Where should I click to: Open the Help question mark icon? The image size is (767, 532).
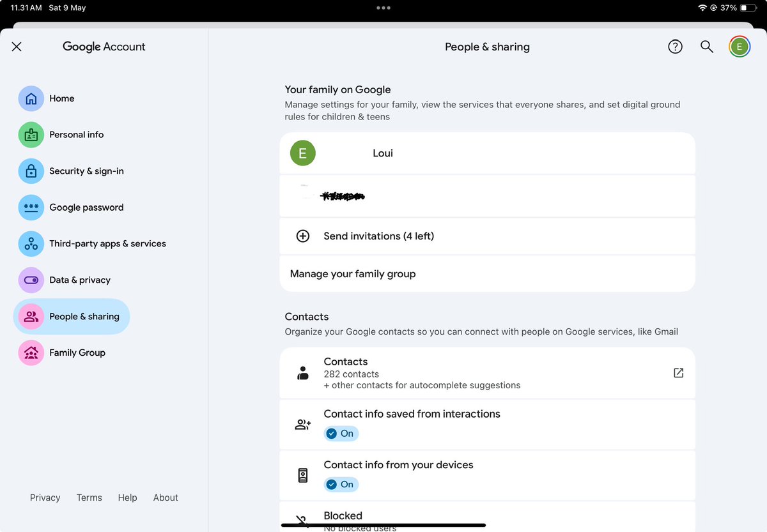[675, 47]
